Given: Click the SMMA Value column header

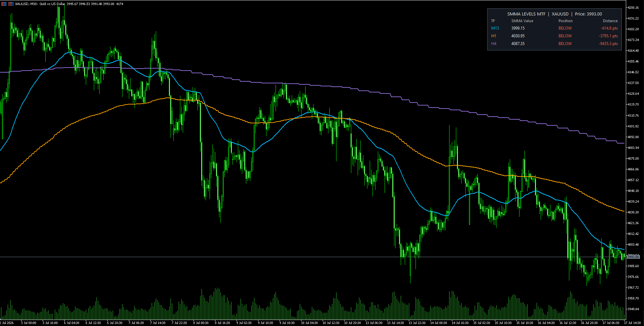Looking at the screenshot, I should [522, 21].
